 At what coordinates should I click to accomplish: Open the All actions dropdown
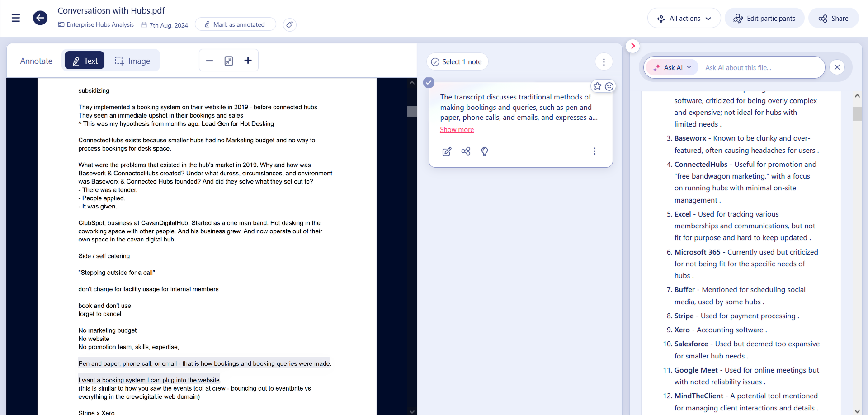684,18
